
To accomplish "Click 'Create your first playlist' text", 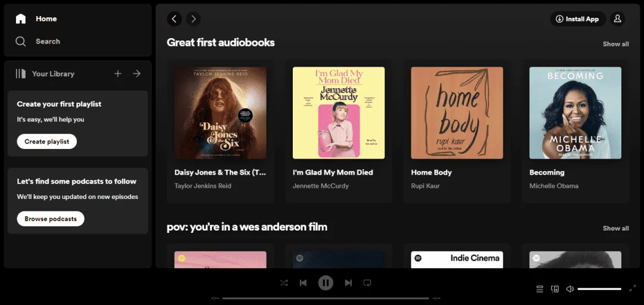I will click(x=59, y=104).
